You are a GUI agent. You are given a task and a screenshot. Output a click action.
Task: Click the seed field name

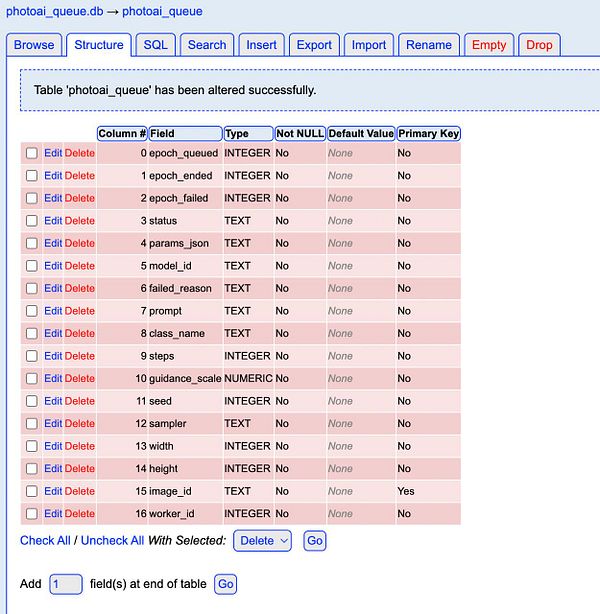[160, 401]
